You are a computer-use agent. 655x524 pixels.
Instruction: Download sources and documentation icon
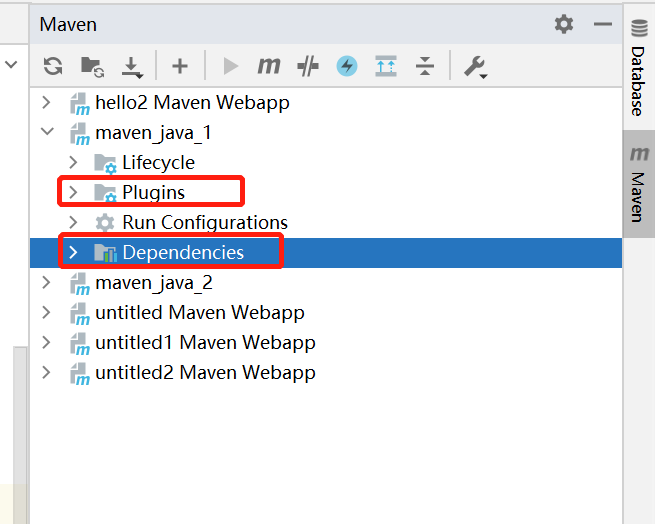point(132,67)
